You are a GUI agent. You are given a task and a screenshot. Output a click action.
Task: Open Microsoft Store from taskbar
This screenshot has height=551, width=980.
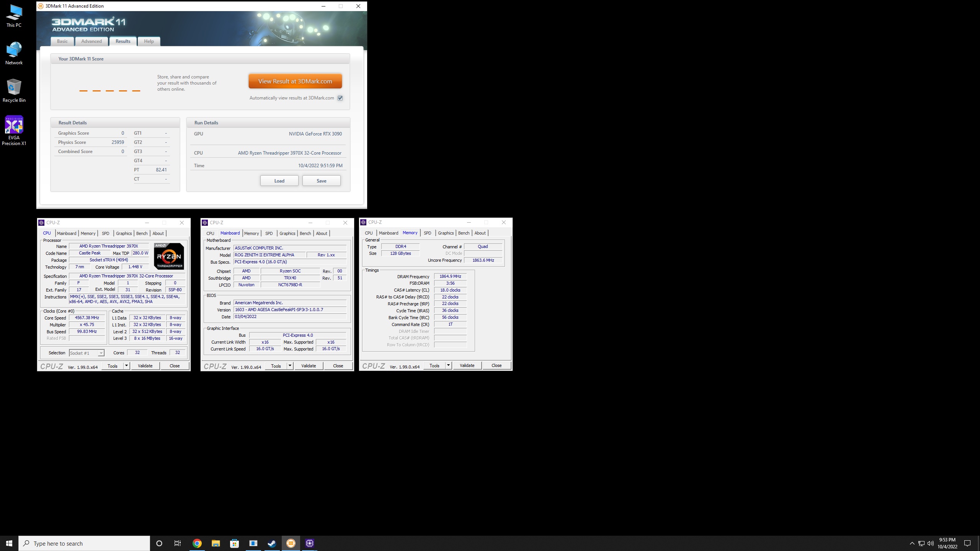[235, 543]
